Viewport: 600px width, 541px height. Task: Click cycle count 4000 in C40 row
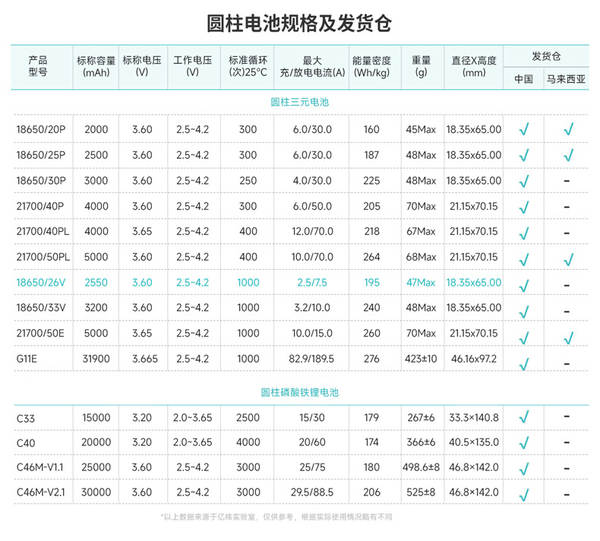click(x=248, y=442)
